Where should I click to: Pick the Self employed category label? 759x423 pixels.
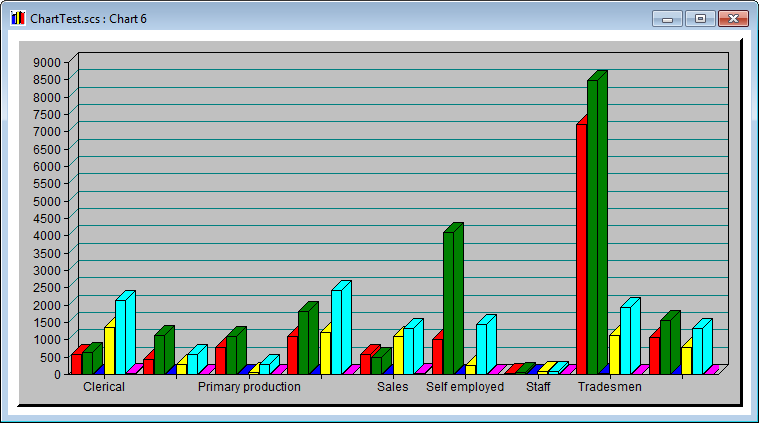pos(465,387)
